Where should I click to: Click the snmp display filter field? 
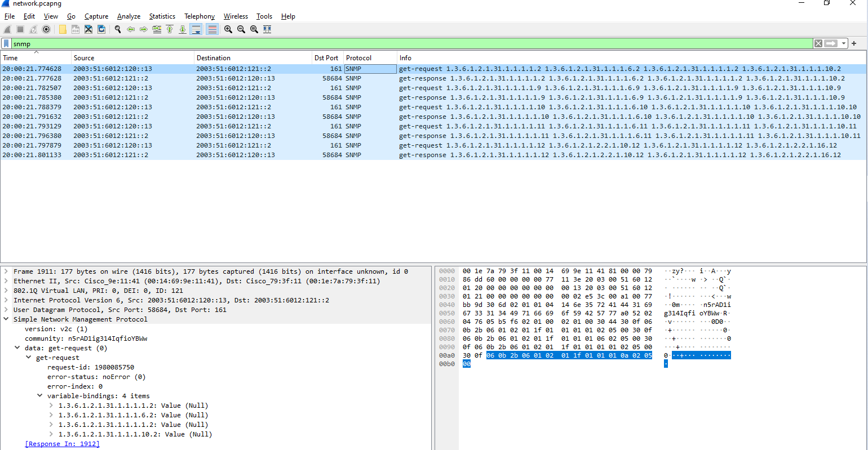coord(395,43)
